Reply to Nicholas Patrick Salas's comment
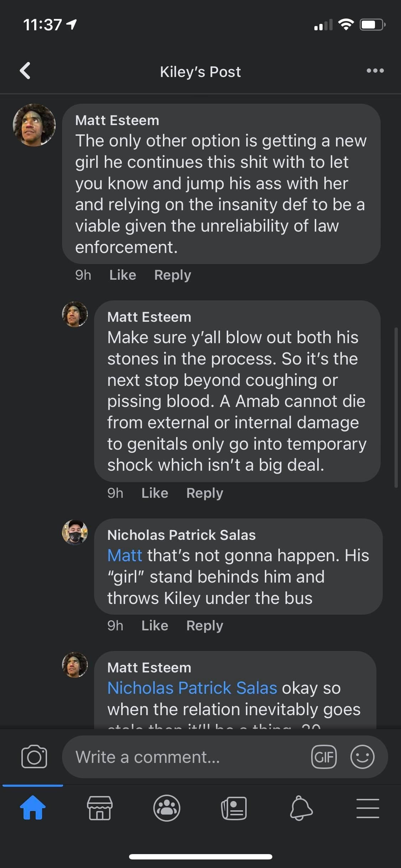The height and width of the screenshot is (868, 401). click(x=205, y=626)
